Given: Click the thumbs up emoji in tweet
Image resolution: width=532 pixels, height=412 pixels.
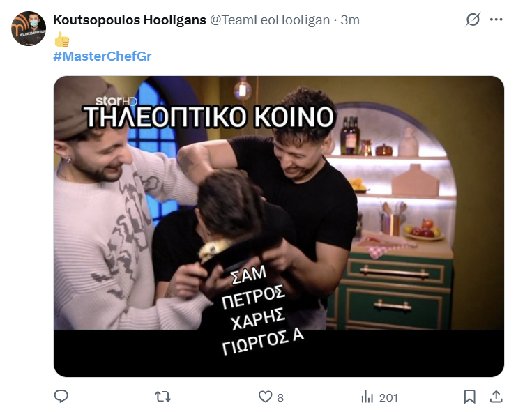Looking at the screenshot, I should pos(62,39).
